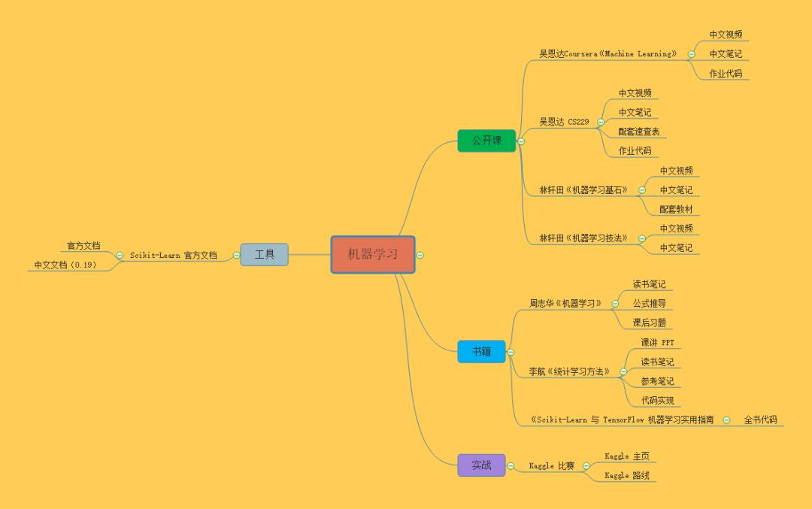Collapse the 林轩田《机器学习基石》 toggle
The image size is (812, 509).
click(642, 190)
